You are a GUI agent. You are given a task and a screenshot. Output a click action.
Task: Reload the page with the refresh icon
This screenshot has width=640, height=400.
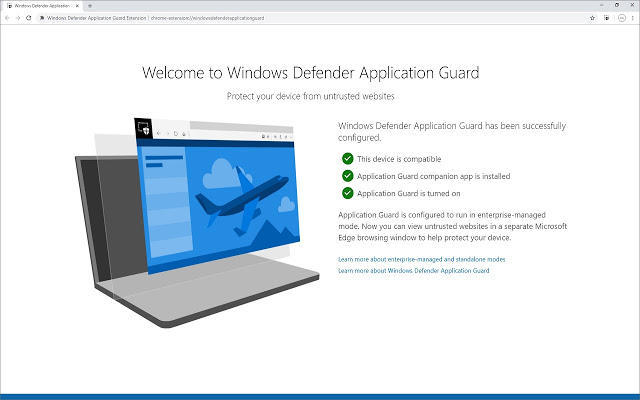coord(28,17)
